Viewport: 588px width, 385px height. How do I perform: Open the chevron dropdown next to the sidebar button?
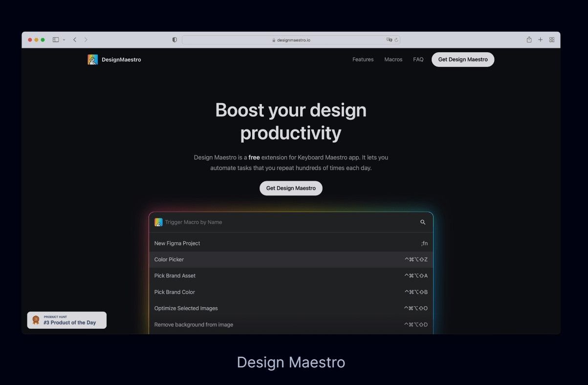(x=63, y=40)
